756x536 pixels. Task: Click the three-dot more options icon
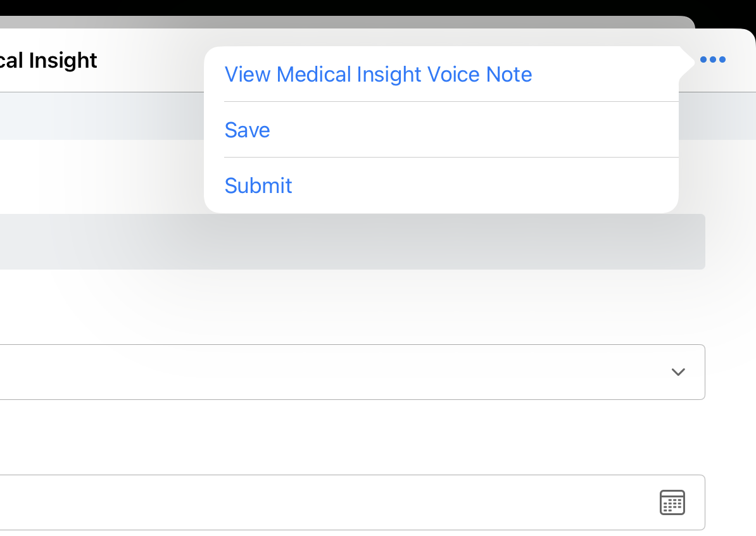click(712, 60)
